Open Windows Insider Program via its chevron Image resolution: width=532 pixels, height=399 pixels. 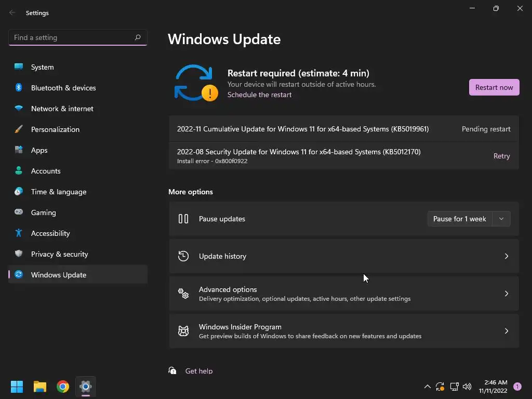tap(506, 331)
